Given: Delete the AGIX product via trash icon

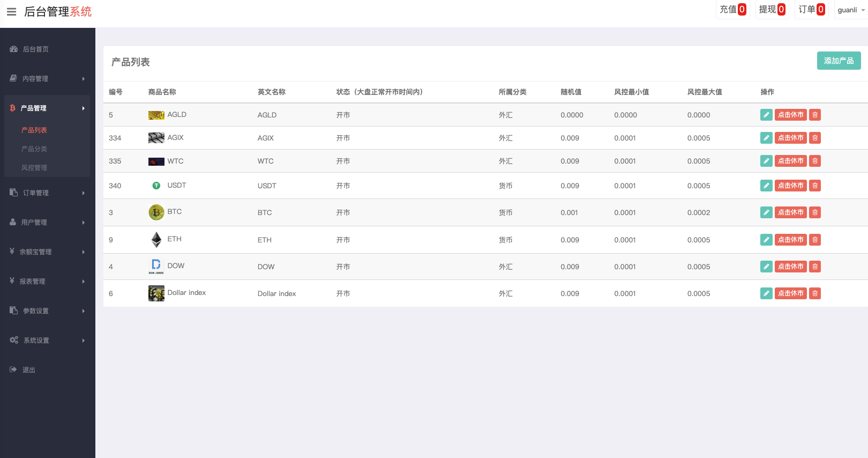Looking at the screenshot, I should [x=814, y=138].
